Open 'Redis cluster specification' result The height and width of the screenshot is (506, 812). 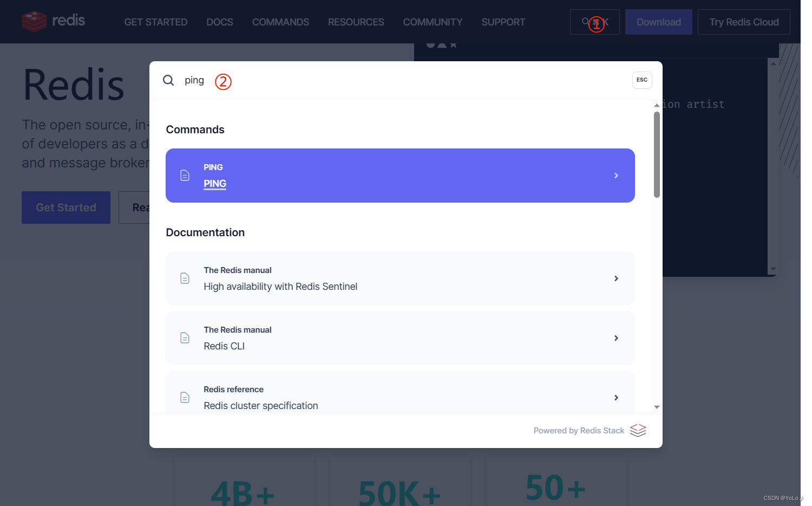(x=400, y=392)
